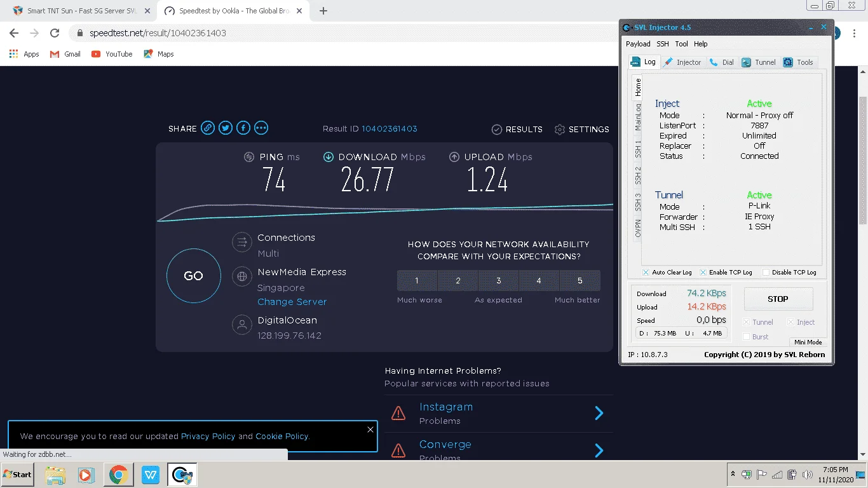The width and height of the screenshot is (868, 488).
Task: Show hidden system tray icons
Action: (x=733, y=475)
